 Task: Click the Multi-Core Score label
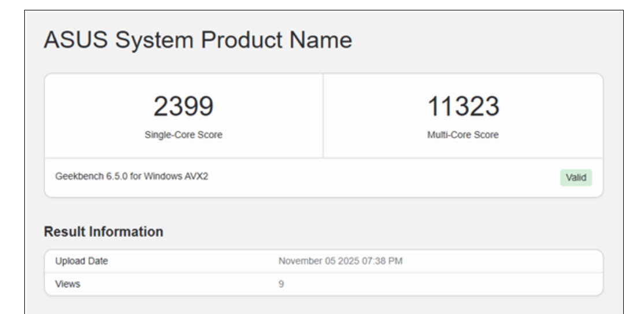click(462, 135)
